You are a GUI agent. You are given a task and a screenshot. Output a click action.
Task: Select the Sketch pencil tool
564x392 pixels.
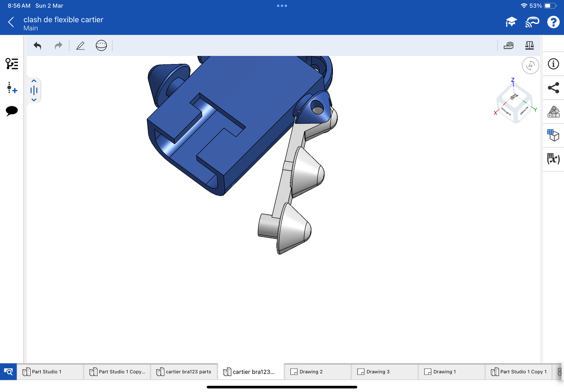pyautogui.click(x=80, y=46)
